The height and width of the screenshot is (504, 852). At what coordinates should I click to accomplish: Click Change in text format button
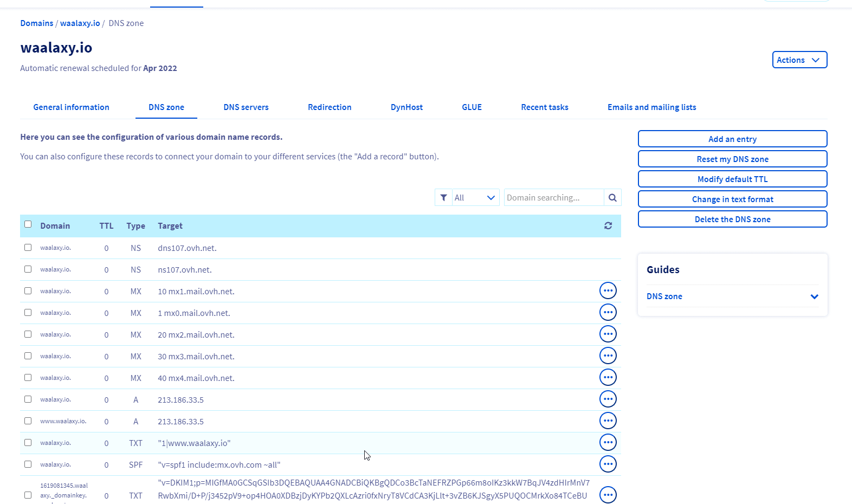point(732,199)
